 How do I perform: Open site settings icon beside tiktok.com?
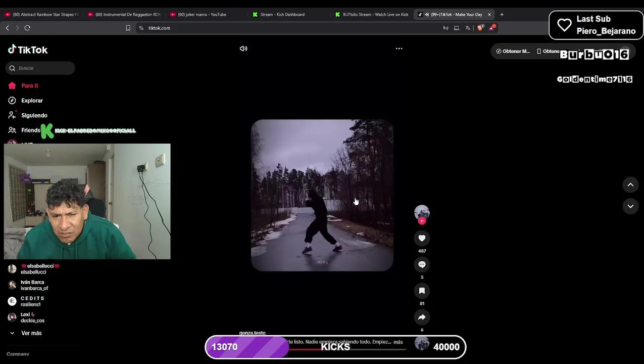point(141,28)
